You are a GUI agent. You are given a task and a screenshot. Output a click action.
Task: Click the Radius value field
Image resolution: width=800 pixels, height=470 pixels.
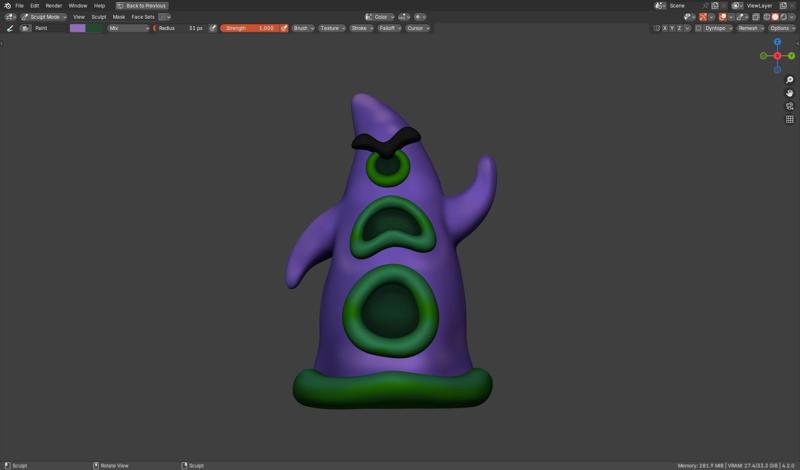(x=181, y=28)
